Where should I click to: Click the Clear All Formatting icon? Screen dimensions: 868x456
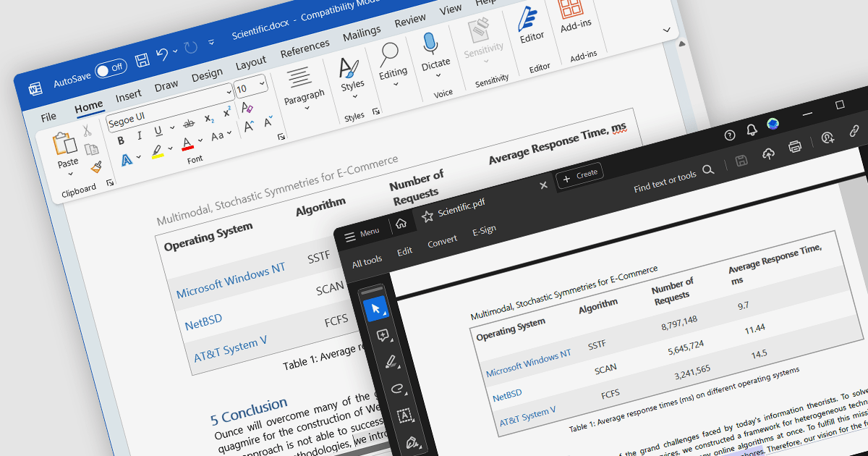click(x=247, y=108)
